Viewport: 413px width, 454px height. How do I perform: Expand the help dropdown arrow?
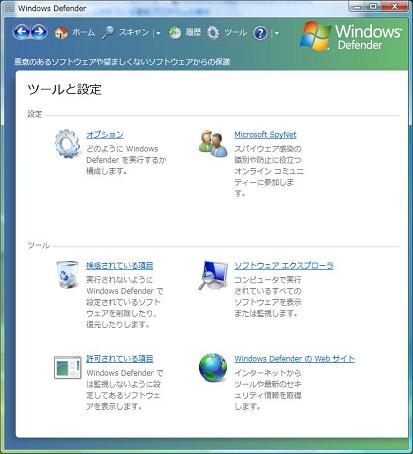click(276, 33)
